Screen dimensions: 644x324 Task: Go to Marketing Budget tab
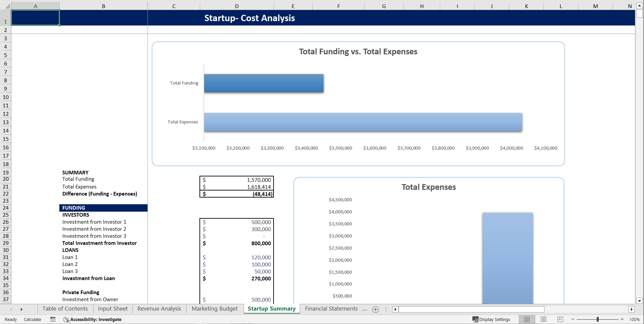(x=215, y=309)
